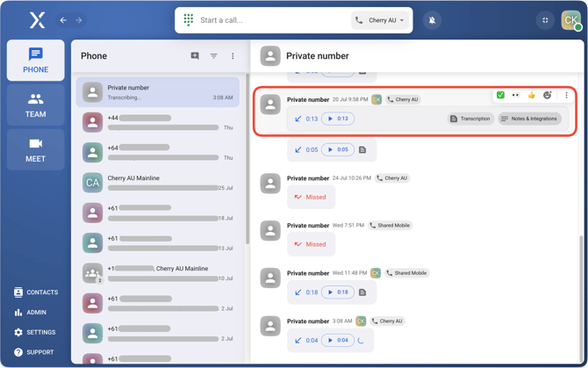Click Shared Mobile tag on Wed 7:51 PM
The image size is (588, 368).
point(390,226)
